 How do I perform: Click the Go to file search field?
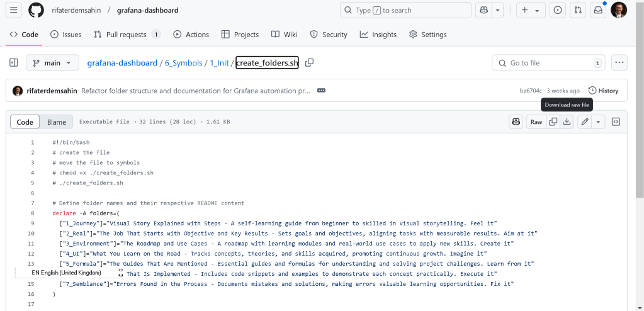548,63
